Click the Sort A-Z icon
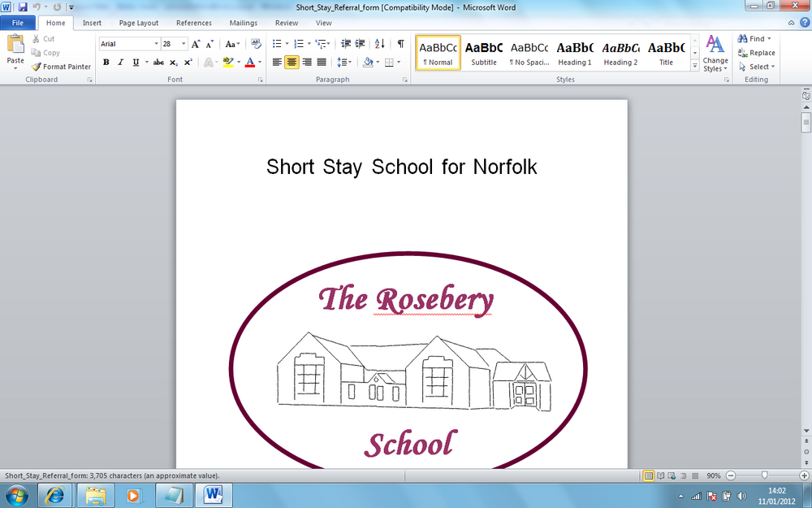The image size is (812, 508). [379, 44]
